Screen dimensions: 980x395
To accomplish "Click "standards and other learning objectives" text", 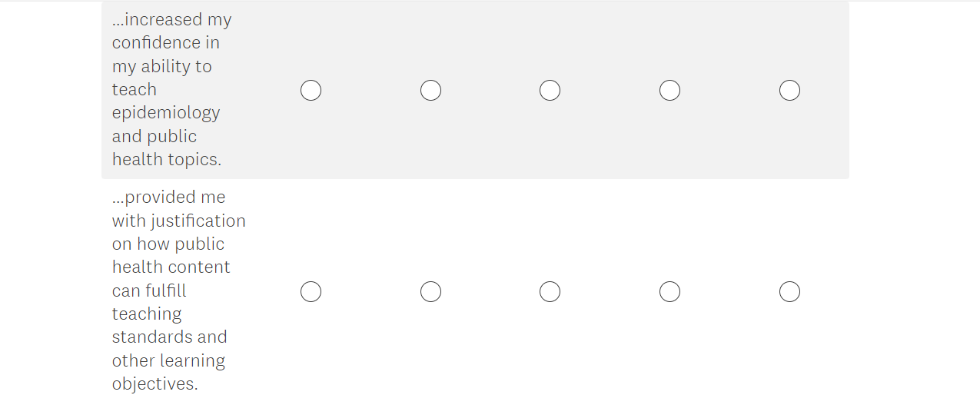I will point(169,360).
